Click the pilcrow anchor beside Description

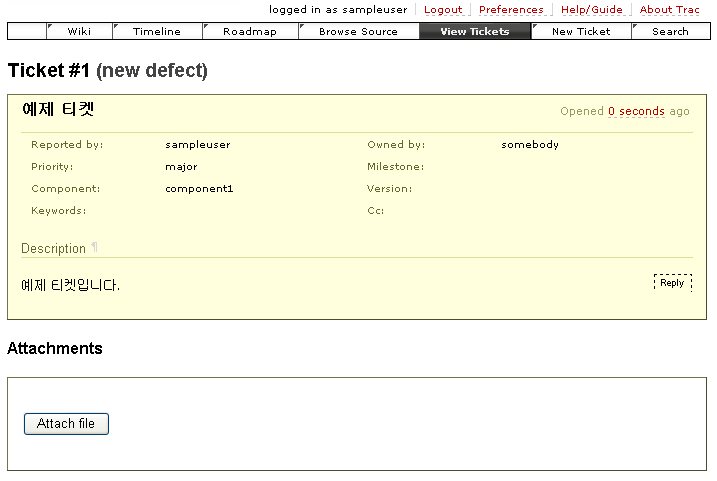pyautogui.click(x=95, y=248)
